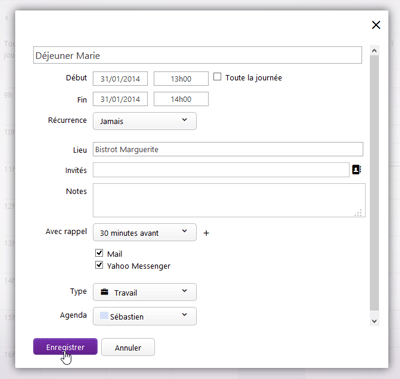The height and width of the screenshot is (379, 400).
Task: Click the Fin time field 14h00
Action: tap(181, 99)
